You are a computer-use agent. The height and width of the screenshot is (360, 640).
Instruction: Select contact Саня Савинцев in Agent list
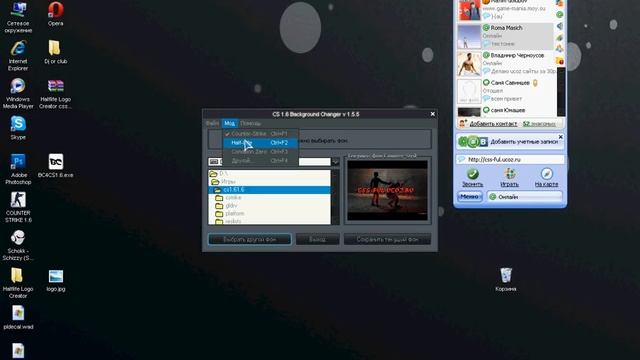(x=505, y=90)
